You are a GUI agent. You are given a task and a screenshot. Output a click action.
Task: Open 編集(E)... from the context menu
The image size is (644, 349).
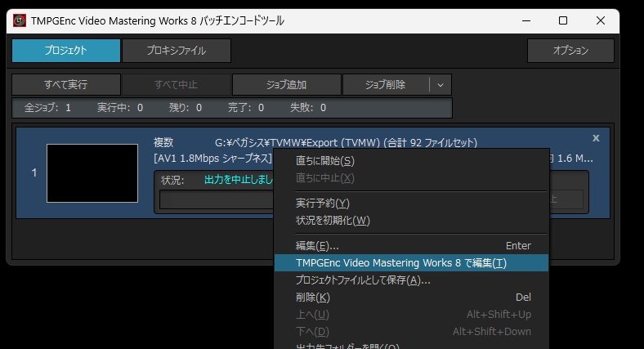pyautogui.click(x=317, y=245)
